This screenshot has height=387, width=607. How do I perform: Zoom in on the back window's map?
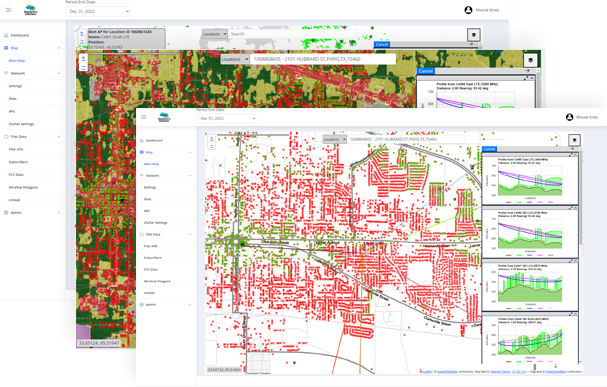click(x=82, y=34)
